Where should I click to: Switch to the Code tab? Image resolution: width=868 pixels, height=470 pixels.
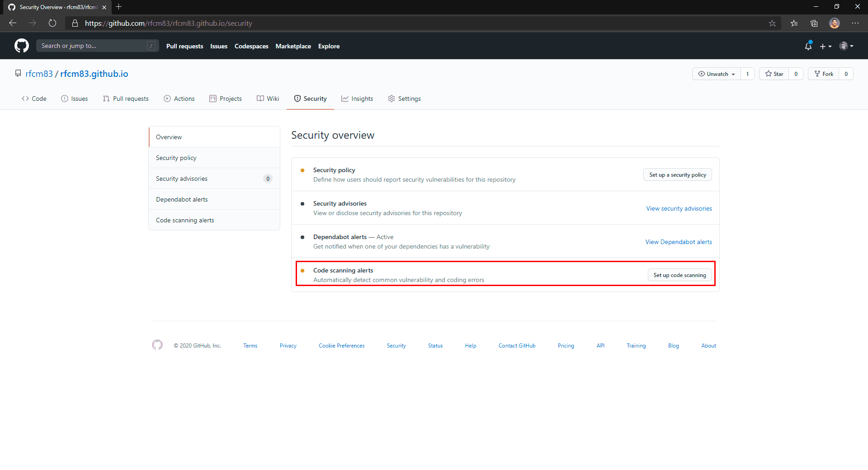(x=34, y=99)
